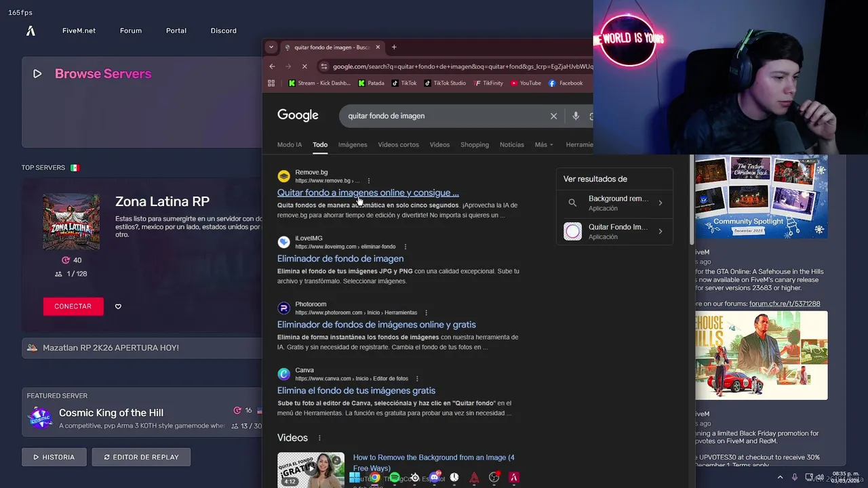The image size is (868, 488).
Task: Open Chrome tab search dropdown arrow
Action: (x=271, y=47)
